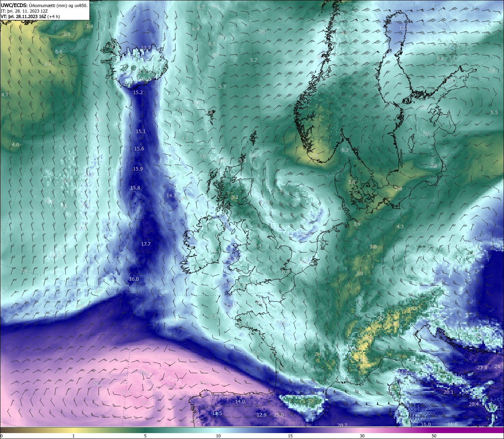This screenshot has width=504, height=439.
Task: Click the 4.7 value at left edge
Action: click(5, 95)
